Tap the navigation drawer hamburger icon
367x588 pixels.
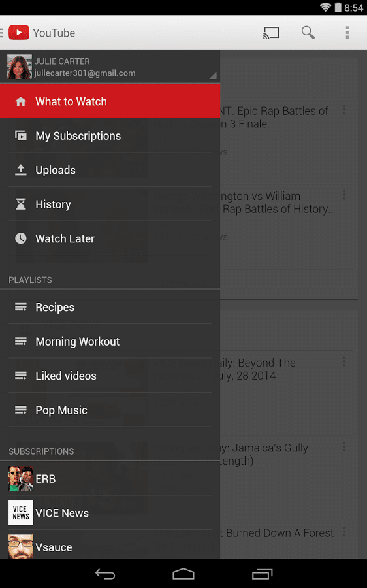2,33
